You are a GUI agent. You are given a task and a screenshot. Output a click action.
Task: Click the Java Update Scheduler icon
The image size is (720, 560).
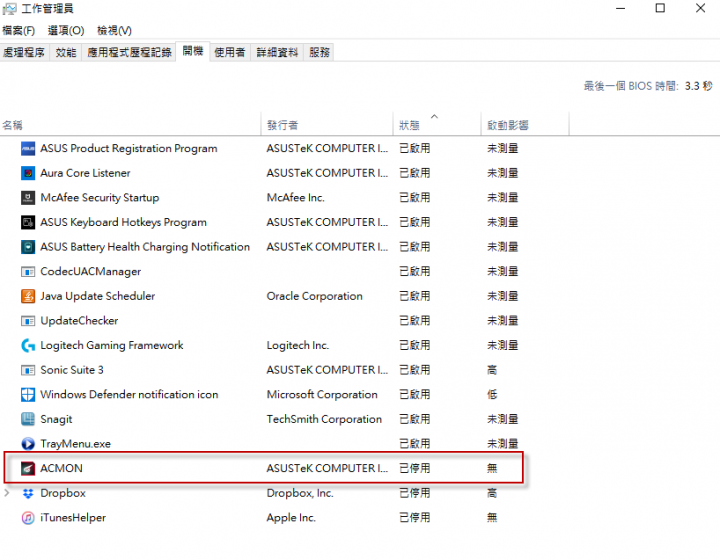coord(28,296)
